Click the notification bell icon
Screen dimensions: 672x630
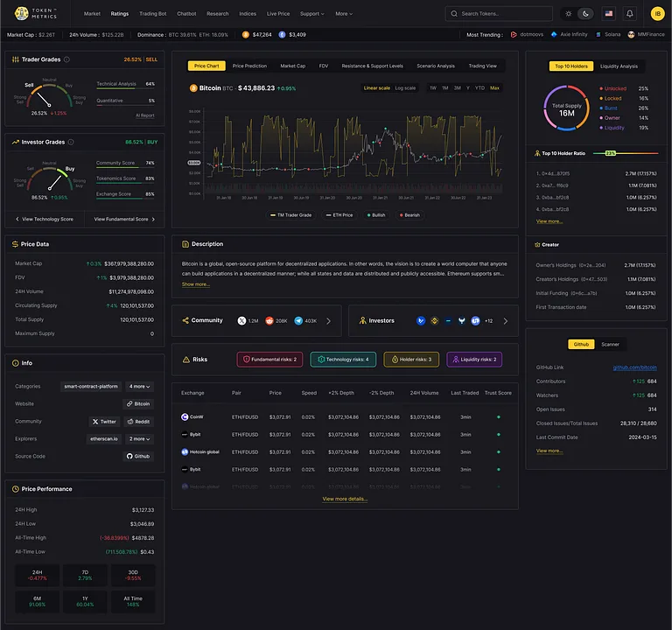click(x=629, y=14)
